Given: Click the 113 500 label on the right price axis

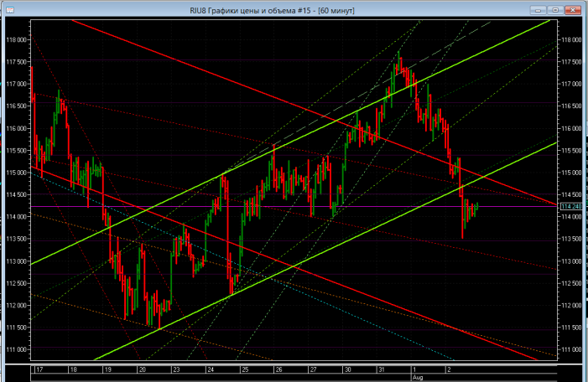Looking at the screenshot, I should pyautogui.click(x=571, y=239).
